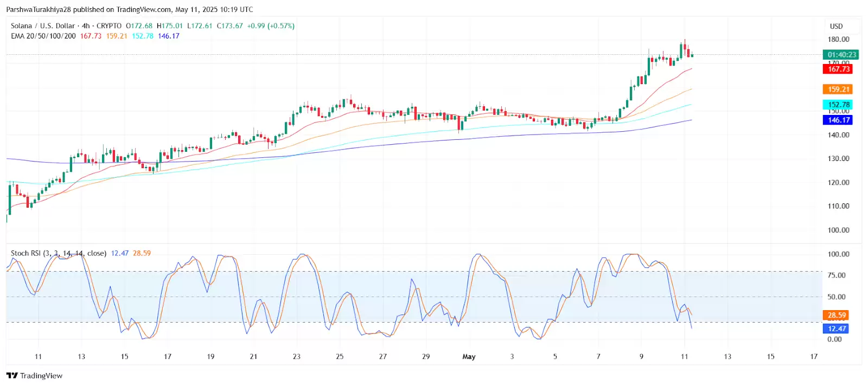
Task: Click the 180.00 level on the price axis
Action: [838, 39]
